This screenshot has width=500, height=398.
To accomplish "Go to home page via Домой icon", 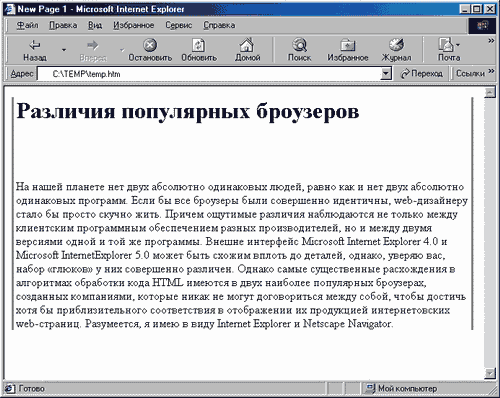I will pos(247,45).
